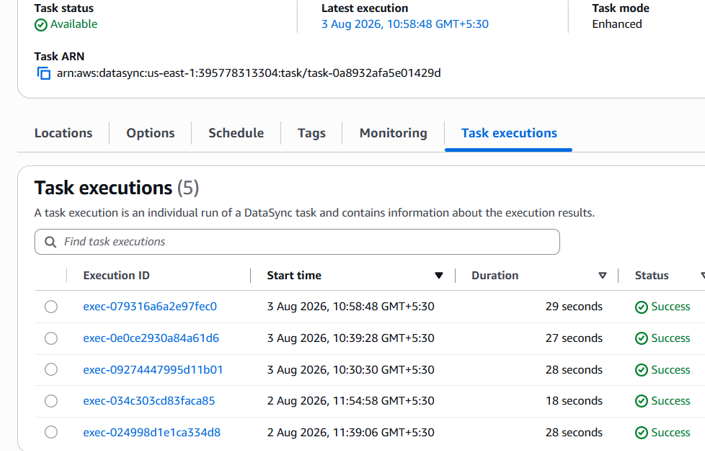Screen dimensions: 705x451
Task: Open the Monitoring tab
Action: pyautogui.click(x=393, y=133)
